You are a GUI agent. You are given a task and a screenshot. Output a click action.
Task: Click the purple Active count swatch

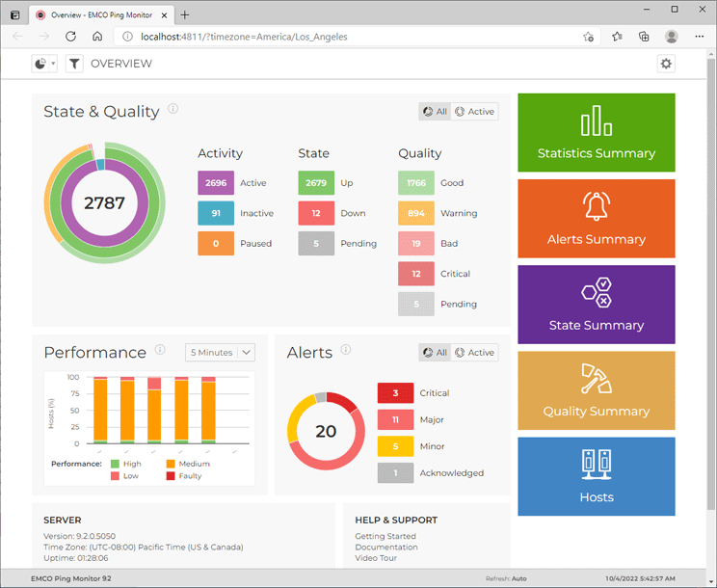(x=216, y=183)
